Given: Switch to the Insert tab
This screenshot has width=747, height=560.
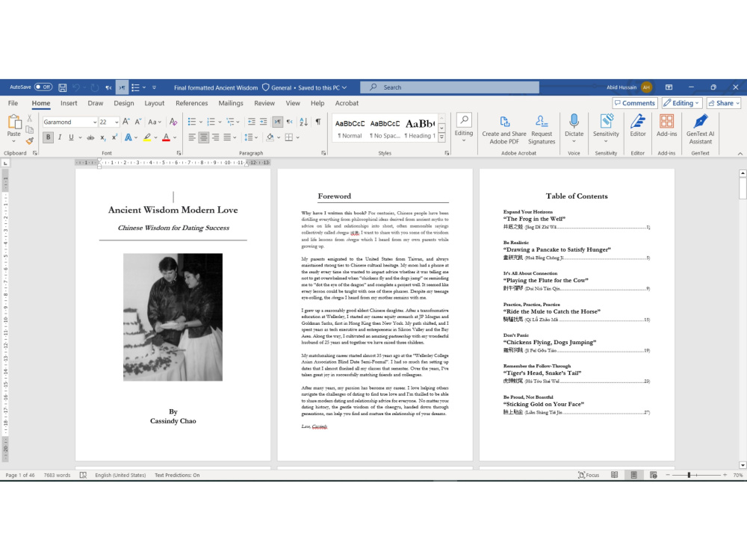Looking at the screenshot, I should 69,103.
